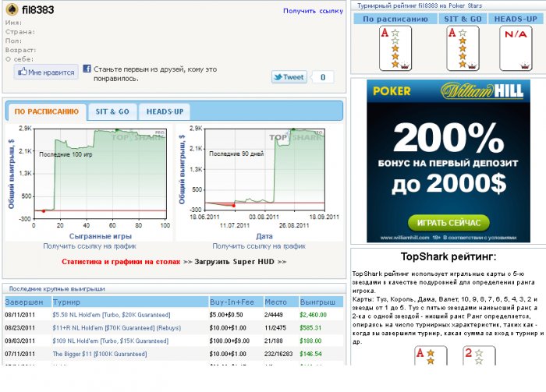
Task: Open the 'По расписанию' rating column header
Action: pos(395,19)
